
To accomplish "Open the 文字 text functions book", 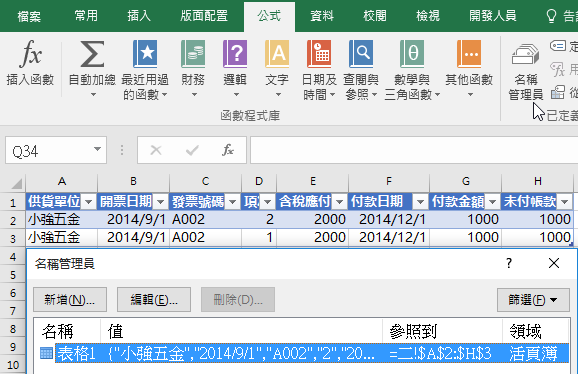I will click(x=277, y=54).
